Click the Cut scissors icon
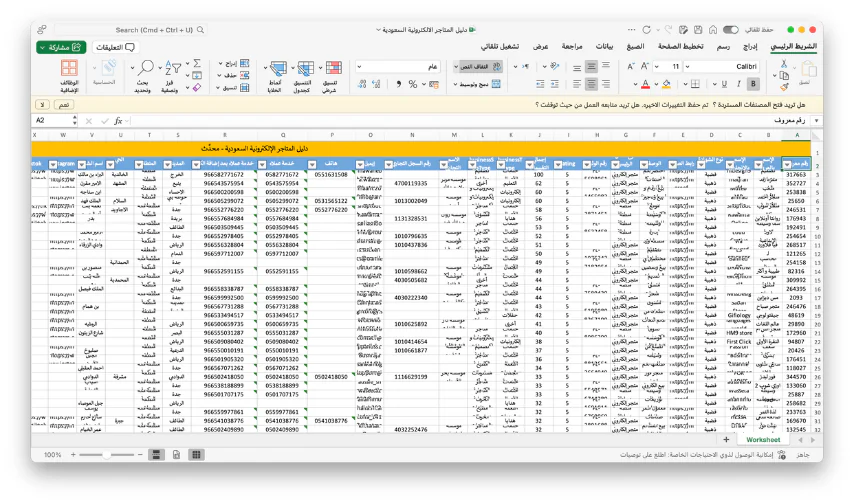This screenshot has width=860, height=500. (782, 64)
